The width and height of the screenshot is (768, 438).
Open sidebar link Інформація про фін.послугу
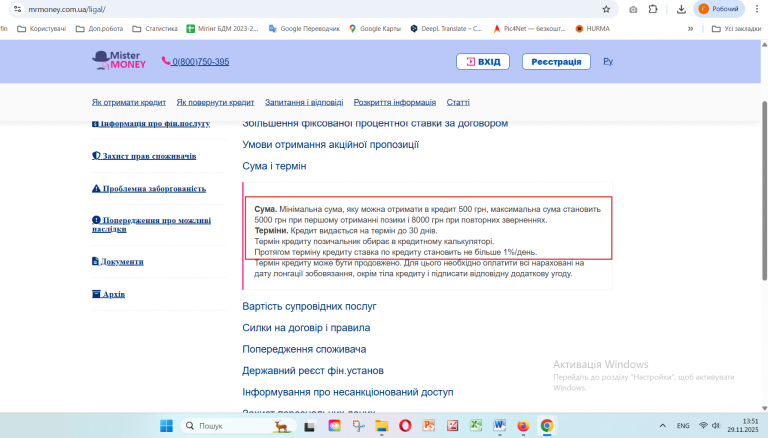[x=151, y=124]
